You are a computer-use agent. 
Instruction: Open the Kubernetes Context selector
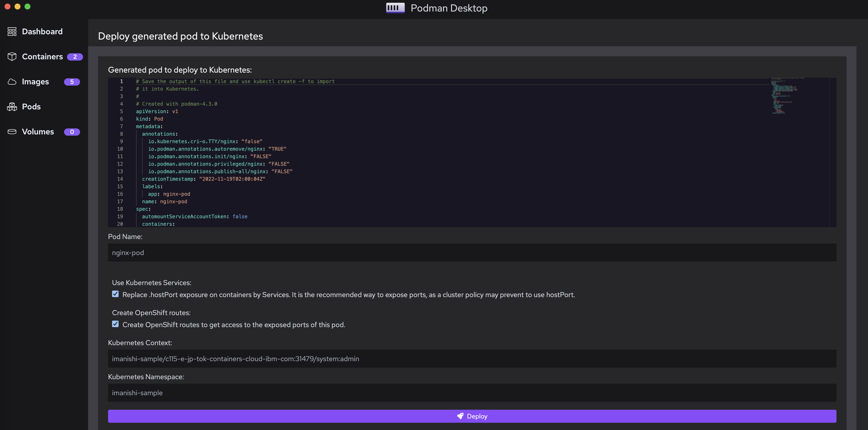[x=472, y=358]
